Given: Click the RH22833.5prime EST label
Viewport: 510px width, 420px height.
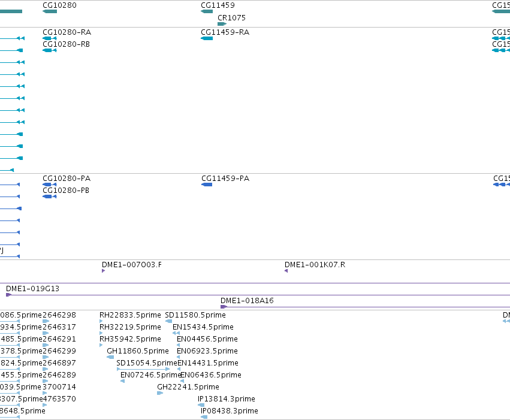Looking at the screenshot, I should point(130,315).
